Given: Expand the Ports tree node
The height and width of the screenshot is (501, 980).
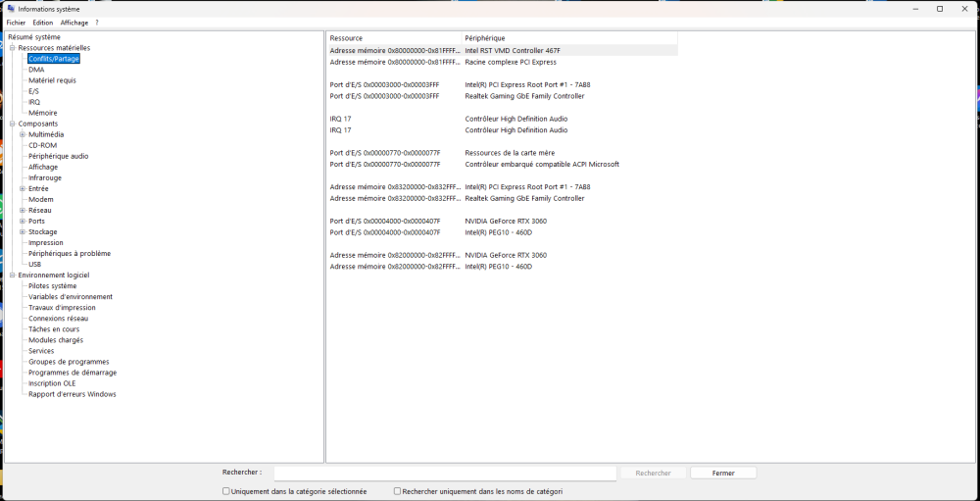Looking at the screenshot, I should [x=23, y=221].
